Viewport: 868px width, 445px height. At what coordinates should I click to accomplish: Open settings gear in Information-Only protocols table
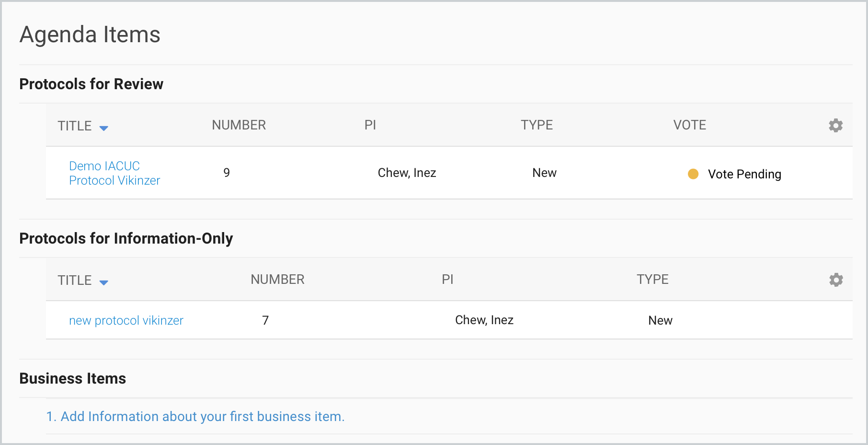coord(835,280)
